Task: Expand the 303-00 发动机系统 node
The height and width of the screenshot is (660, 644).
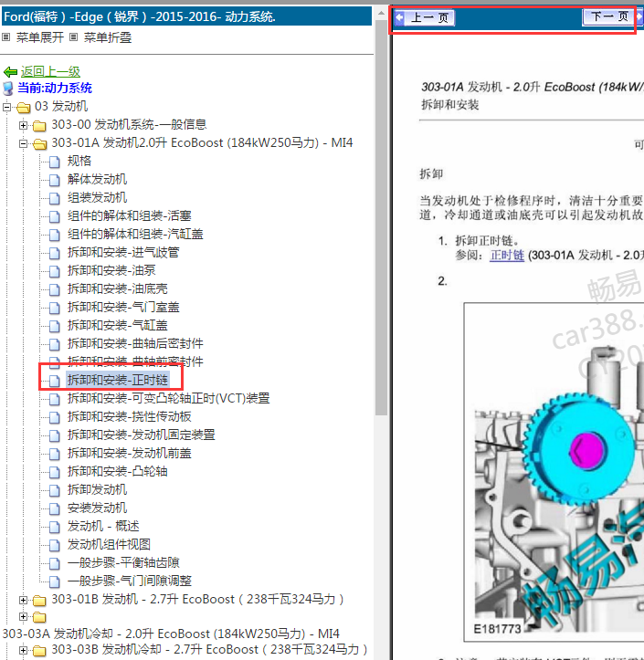Action: coord(24,125)
